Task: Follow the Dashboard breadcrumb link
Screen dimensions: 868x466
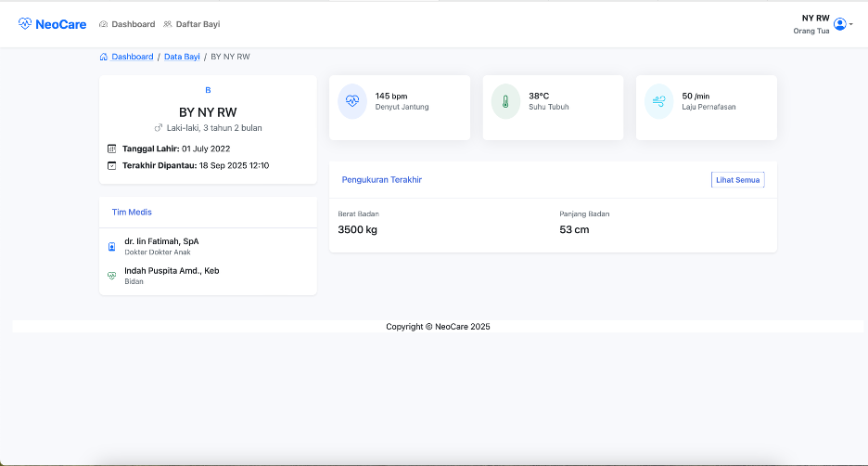Action: coord(133,57)
